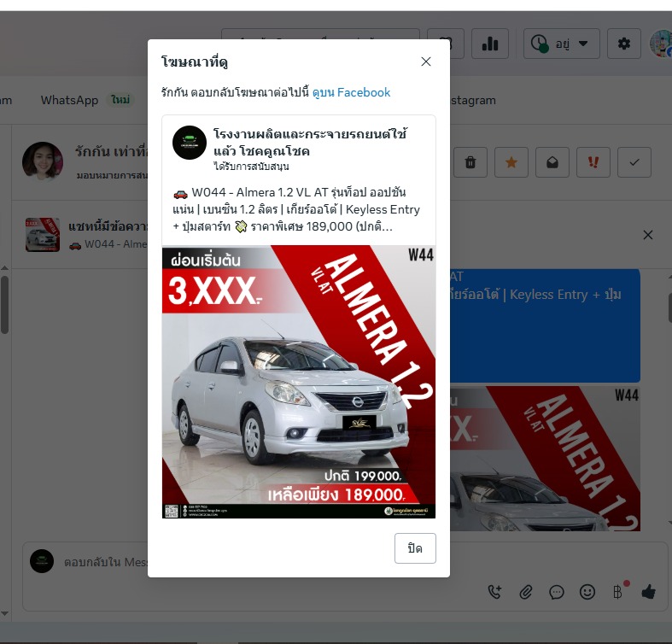Click the blue ad text message bubble

tap(545, 325)
